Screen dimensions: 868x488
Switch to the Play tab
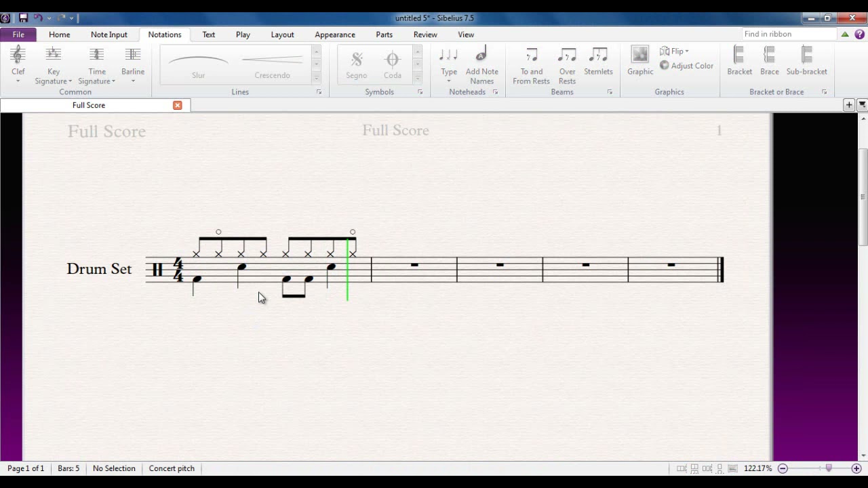click(x=243, y=35)
